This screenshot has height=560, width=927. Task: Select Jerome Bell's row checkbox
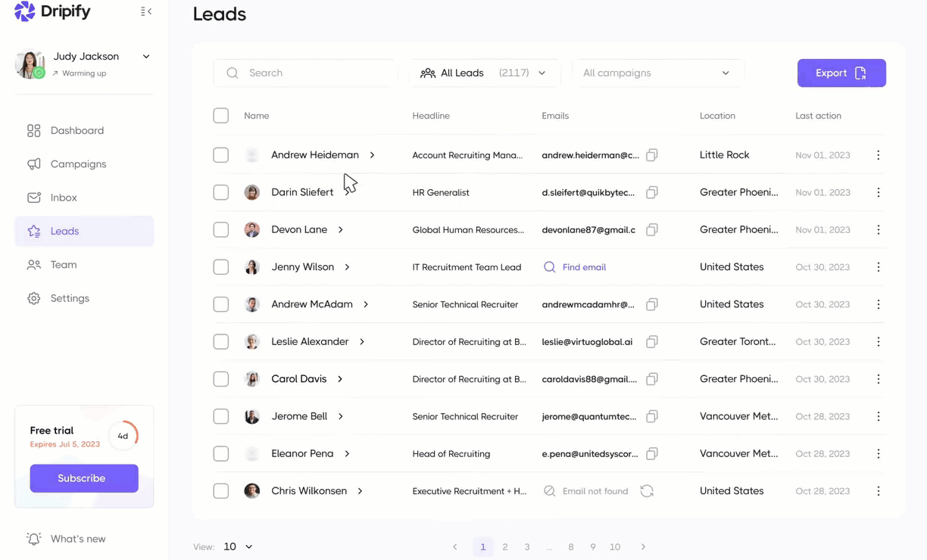point(221,416)
